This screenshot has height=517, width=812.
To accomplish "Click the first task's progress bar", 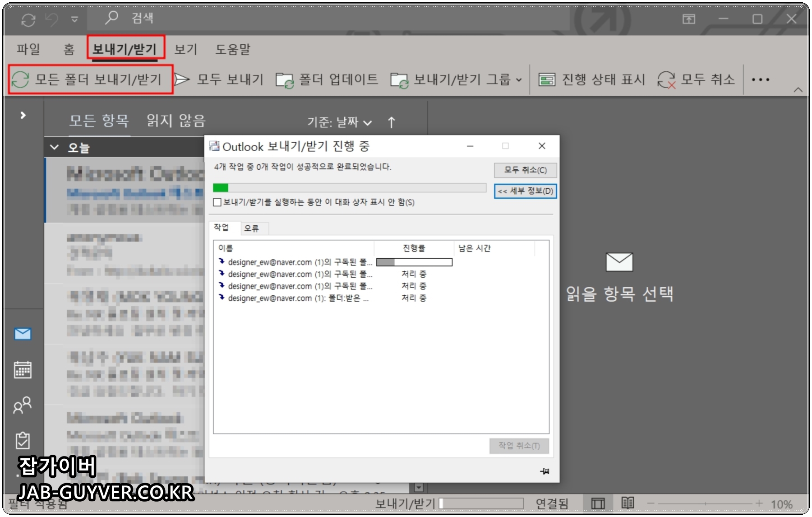I will (x=414, y=262).
